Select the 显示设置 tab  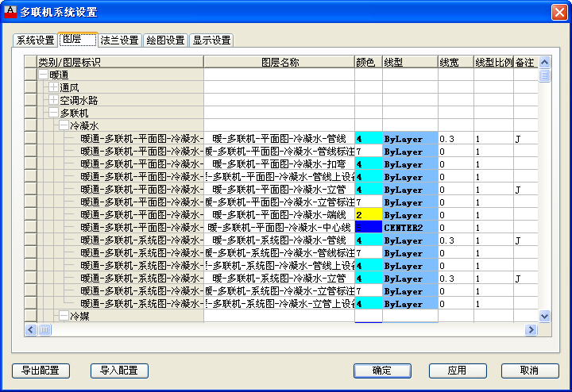[x=212, y=40]
